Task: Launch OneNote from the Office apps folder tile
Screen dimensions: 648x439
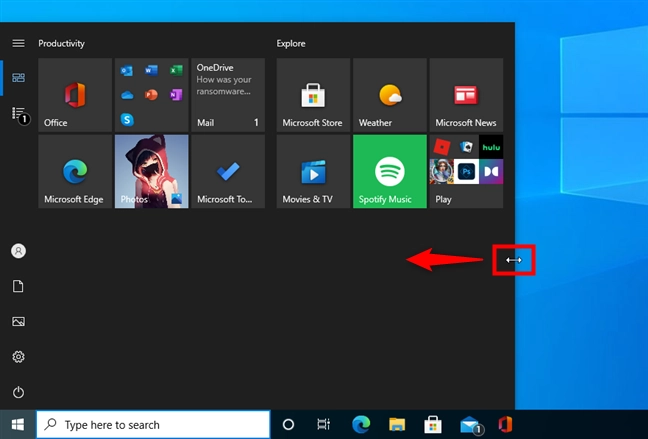Action: click(x=176, y=95)
